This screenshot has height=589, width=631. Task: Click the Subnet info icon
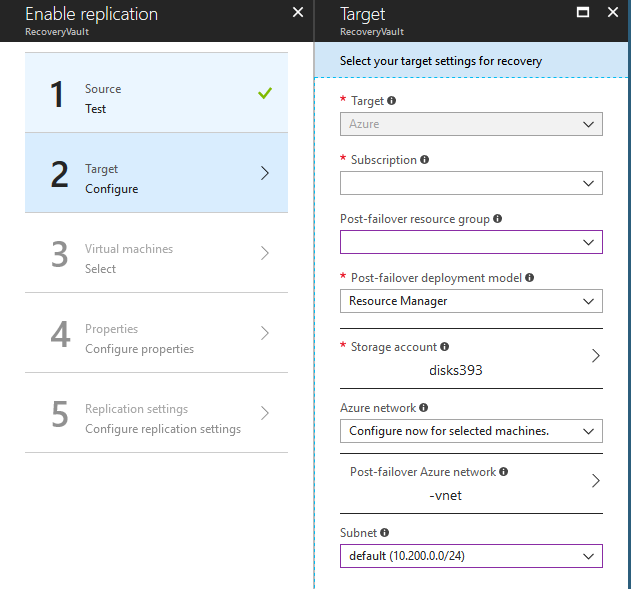[384, 533]
